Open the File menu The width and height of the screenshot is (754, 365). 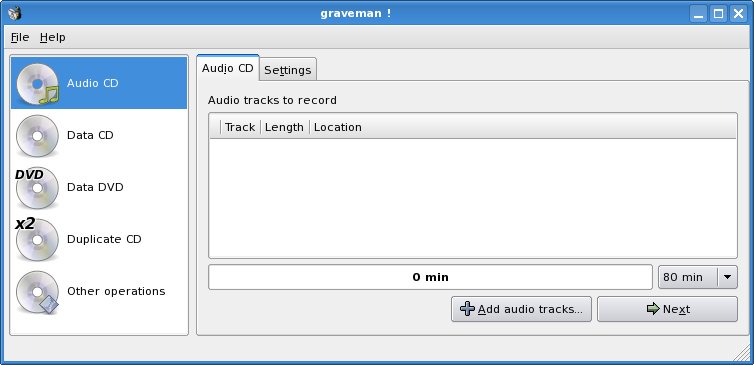[x=20, y=37]
